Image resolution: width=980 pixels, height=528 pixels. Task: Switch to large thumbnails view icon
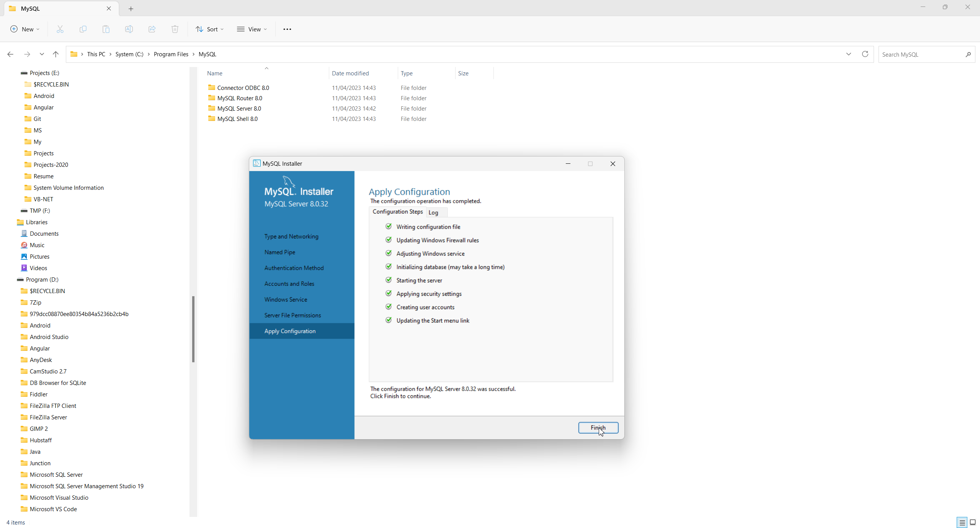pos(972,522)
